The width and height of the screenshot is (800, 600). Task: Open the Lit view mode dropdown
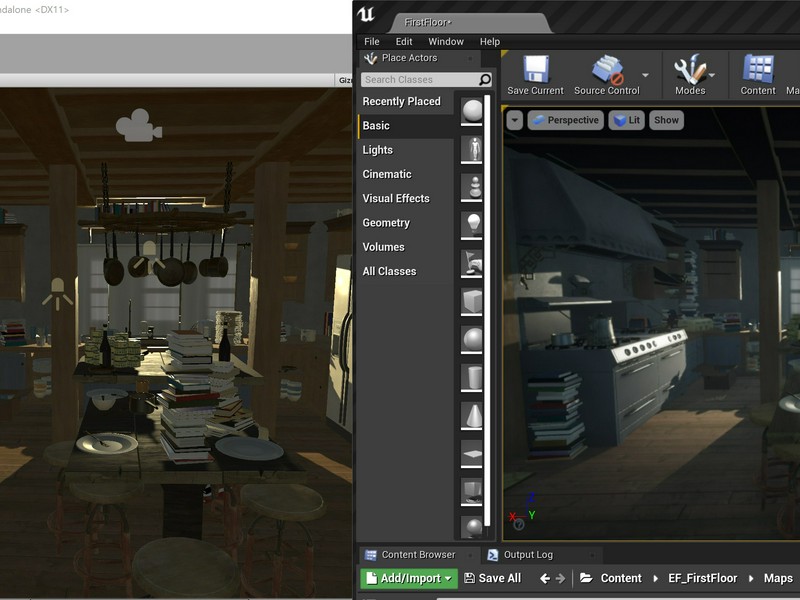[627, 120]
